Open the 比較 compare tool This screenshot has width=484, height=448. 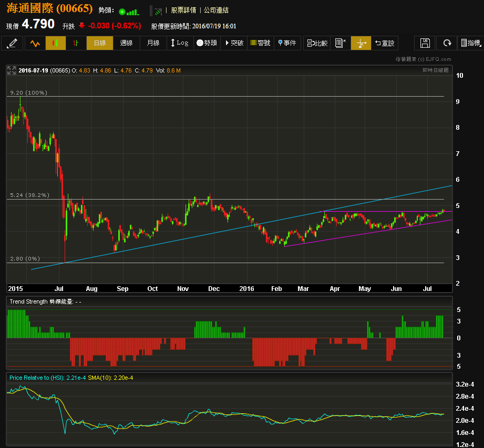317,43
